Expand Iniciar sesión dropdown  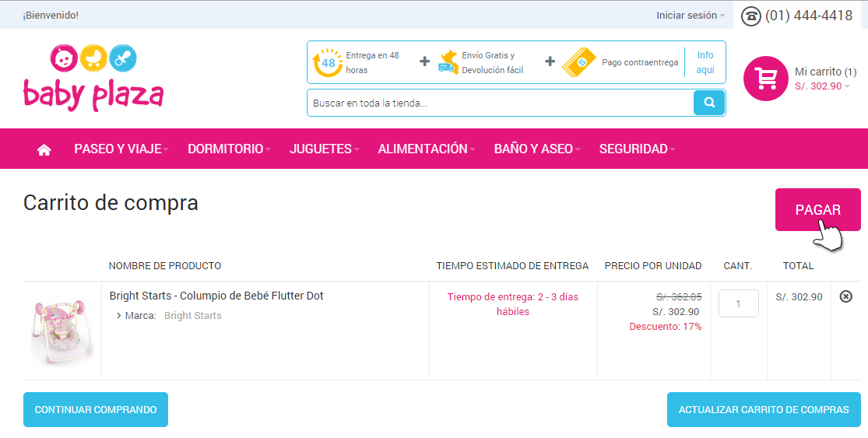(x=691, y=16)
